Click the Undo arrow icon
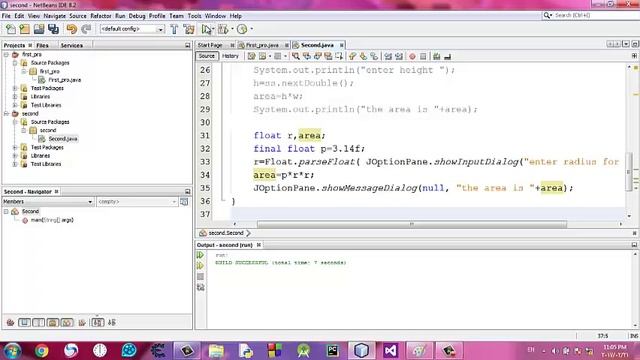This screenshot has width=640, height=360. pyautogui.click(x=71, y=29)
